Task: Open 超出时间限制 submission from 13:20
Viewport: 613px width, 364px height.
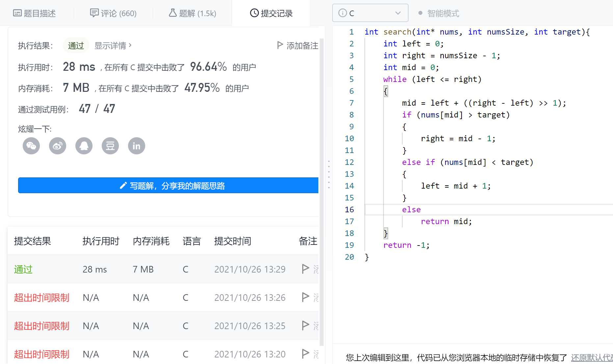Action: tap(41, 354)
